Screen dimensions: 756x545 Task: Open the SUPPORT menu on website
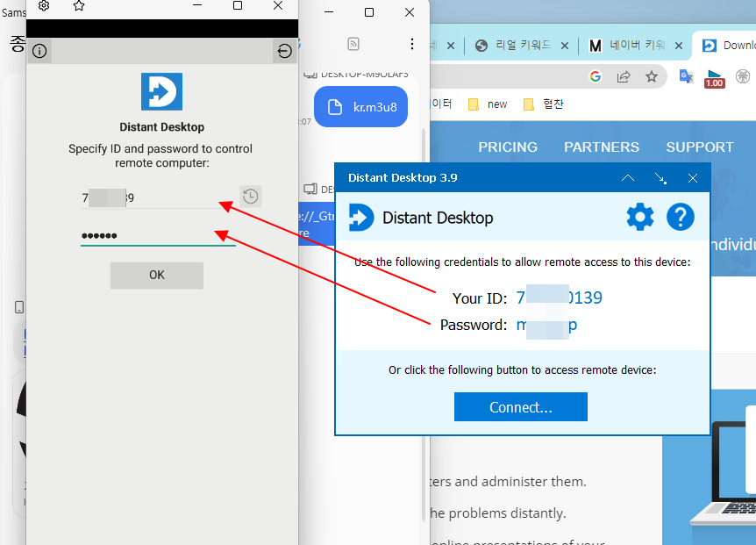point(700,147)
